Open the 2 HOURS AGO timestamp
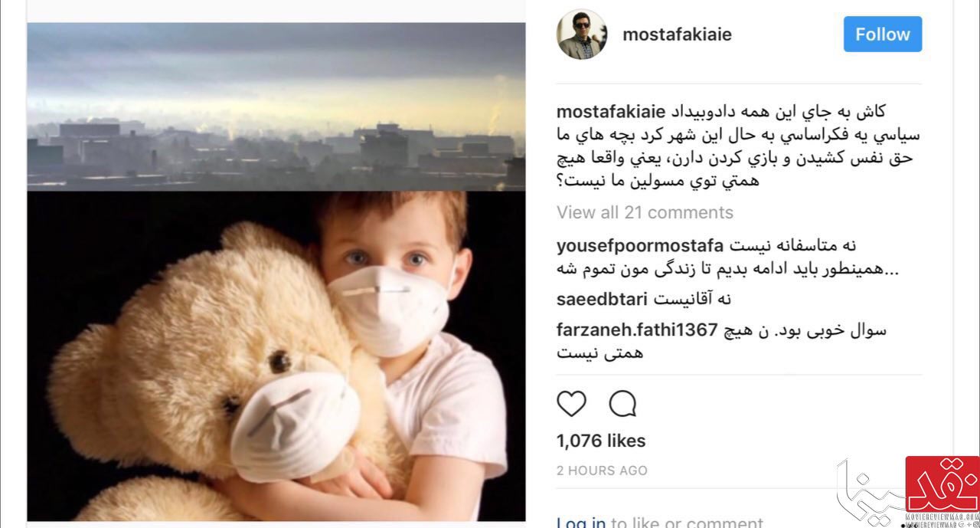The width and height of the screenshot is (980, 528). coord(602,471)
